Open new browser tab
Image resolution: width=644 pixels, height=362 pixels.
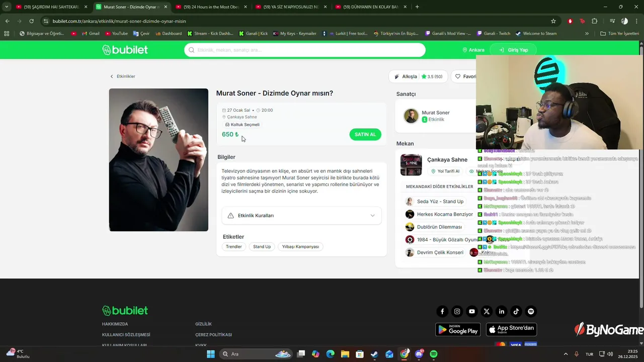pyautogui.click(x=417, y=7)
